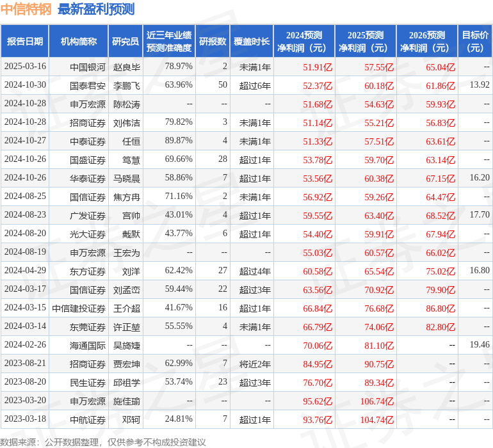Image resolution: width=493 pixels, height=448 pixels.
Task: Click the 覆盖时长 column header
Action: click(252, 42)
